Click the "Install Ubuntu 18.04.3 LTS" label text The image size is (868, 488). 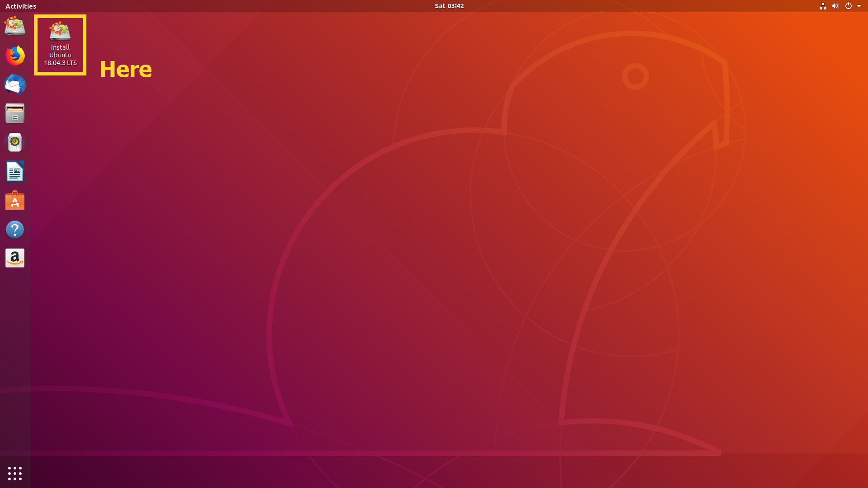pyautogui.click(x=60, y=55)
